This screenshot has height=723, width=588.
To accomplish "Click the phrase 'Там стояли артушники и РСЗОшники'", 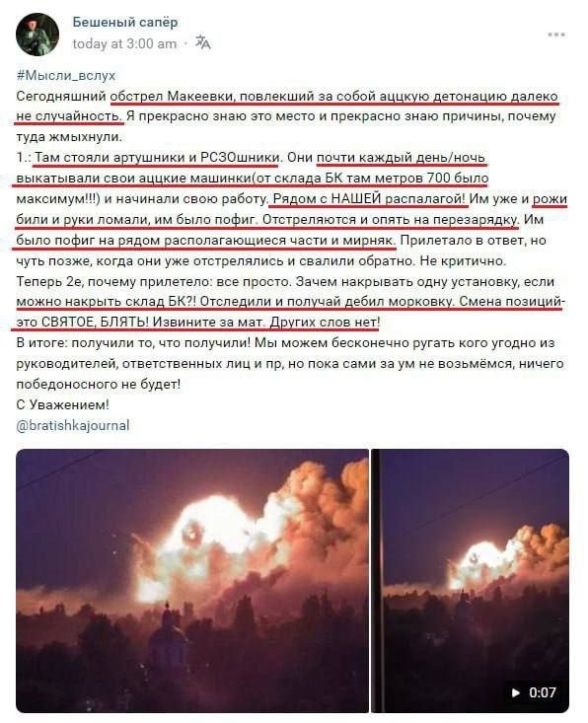I will coord(156,158).
